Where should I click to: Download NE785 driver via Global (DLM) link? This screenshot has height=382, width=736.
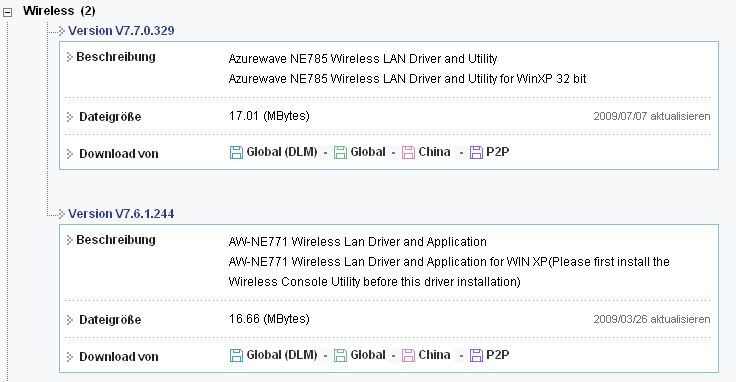[282, 152]
